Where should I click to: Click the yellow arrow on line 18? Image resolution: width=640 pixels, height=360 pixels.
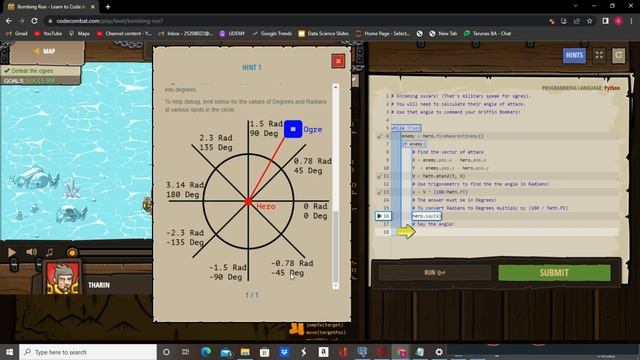[x=406, y=232]
